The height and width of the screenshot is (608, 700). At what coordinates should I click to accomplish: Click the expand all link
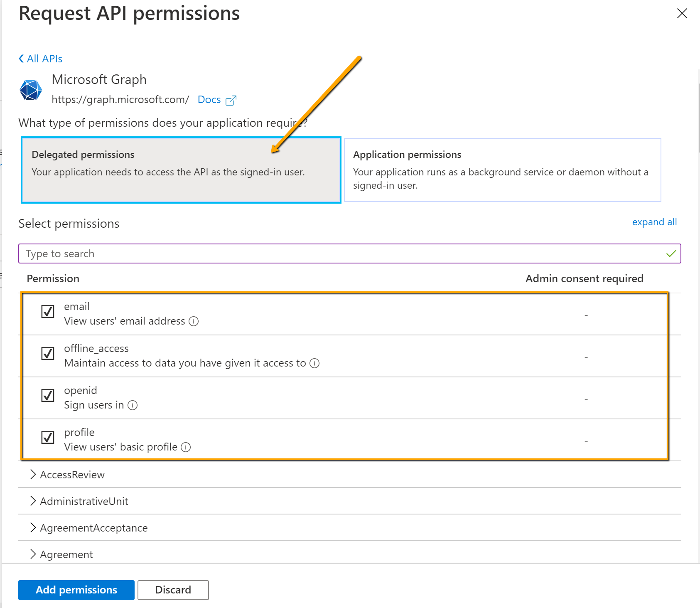pos(654,222)
